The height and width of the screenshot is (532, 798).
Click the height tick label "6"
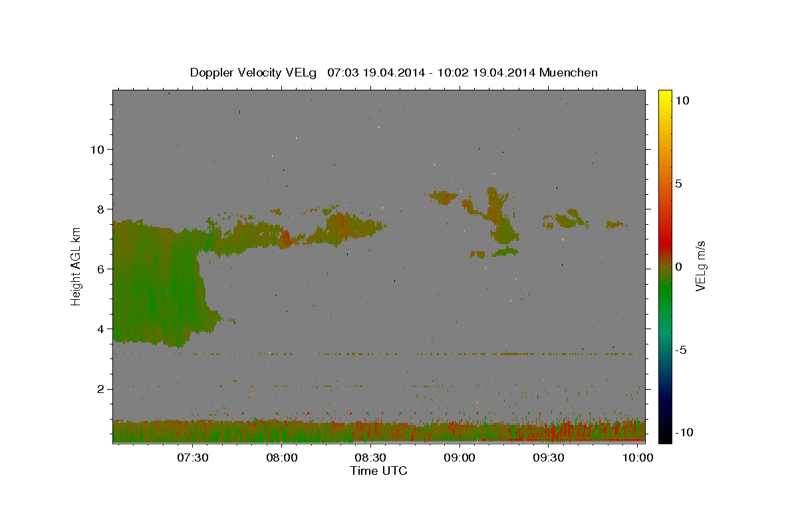100,269
